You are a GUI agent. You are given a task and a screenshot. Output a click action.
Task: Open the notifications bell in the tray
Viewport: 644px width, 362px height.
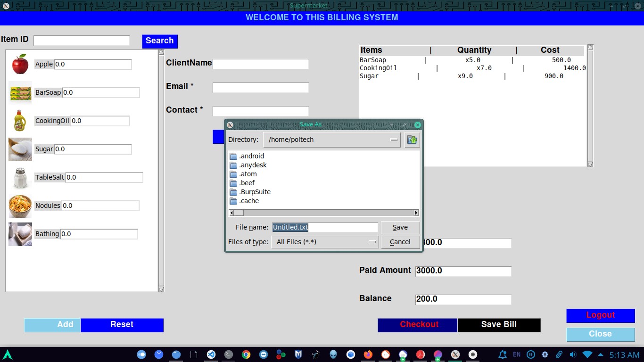coord(504,354)
